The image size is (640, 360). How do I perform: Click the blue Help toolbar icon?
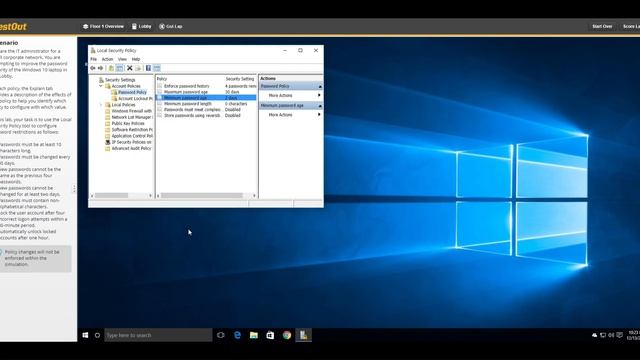pyautogui.click(x=148, y=68)
